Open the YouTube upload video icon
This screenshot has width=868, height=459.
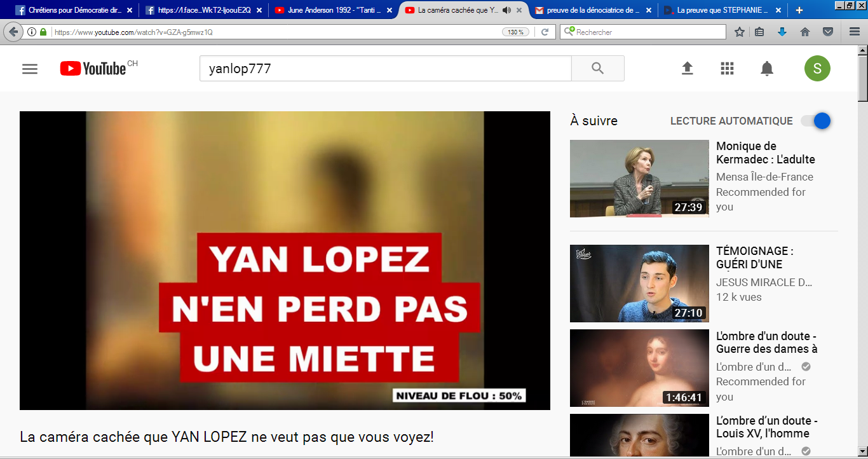(687, 69)
